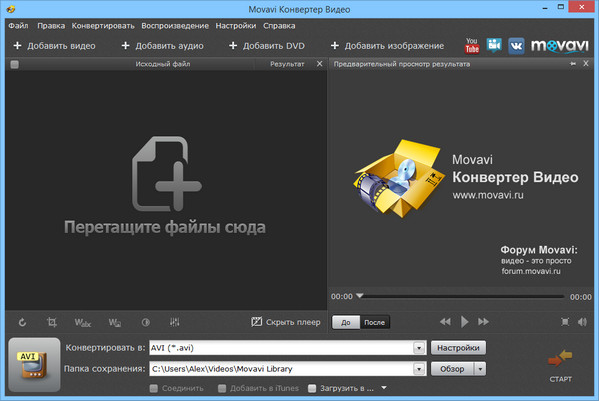Open the Файл menu
Image resolution: width=599 pixels, height=401 pixels.
click(x=18, y=26)
